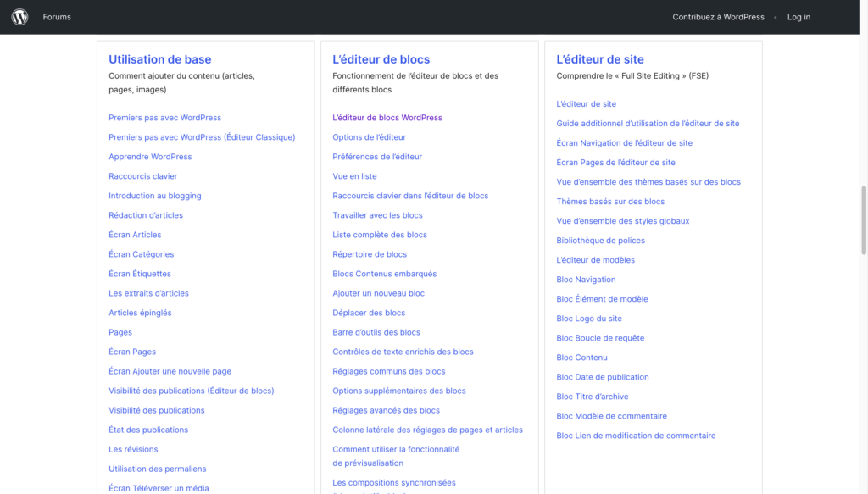
Task: Open L'éditeur de site list link
Action: pos(587,104)
